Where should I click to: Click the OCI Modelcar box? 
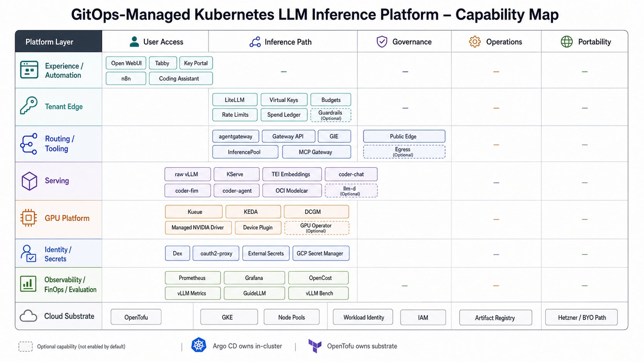[x=292, y=190]
